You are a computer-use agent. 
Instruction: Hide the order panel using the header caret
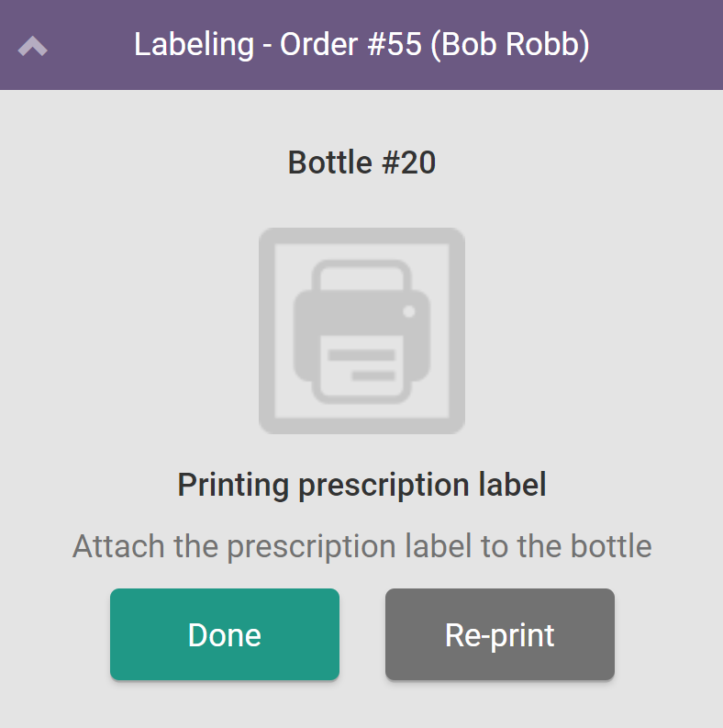coord(33,46)
